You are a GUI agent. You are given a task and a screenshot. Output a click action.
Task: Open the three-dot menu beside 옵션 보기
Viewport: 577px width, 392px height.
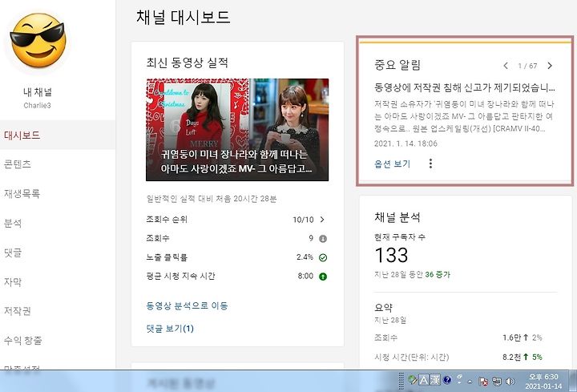430,164
